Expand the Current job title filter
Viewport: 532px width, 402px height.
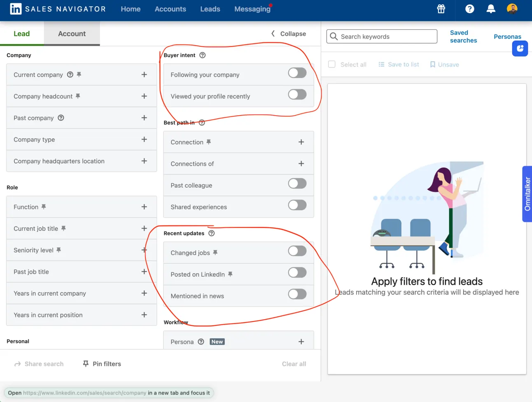pos(144,228)
